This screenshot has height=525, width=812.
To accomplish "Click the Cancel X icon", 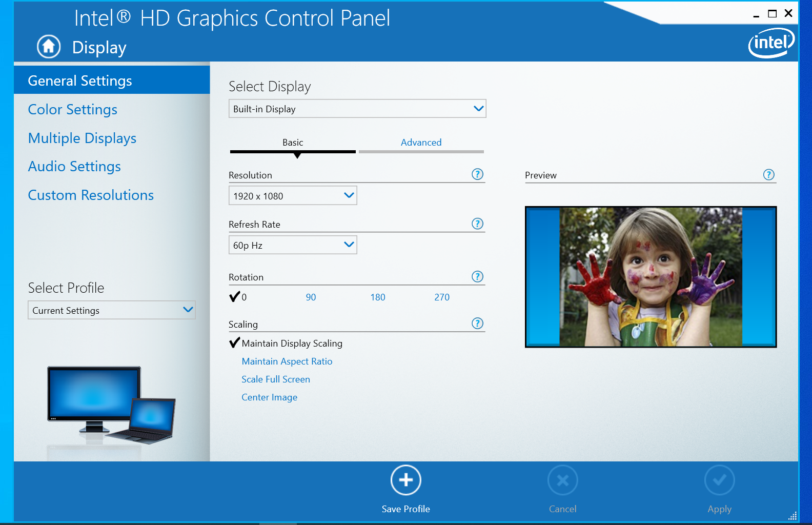I will click(x=563, y=480).
